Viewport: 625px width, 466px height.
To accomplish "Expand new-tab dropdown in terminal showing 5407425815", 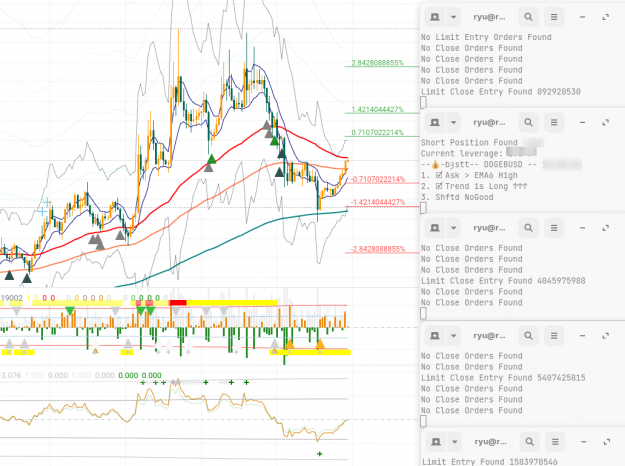I will (x=453, y=336).
